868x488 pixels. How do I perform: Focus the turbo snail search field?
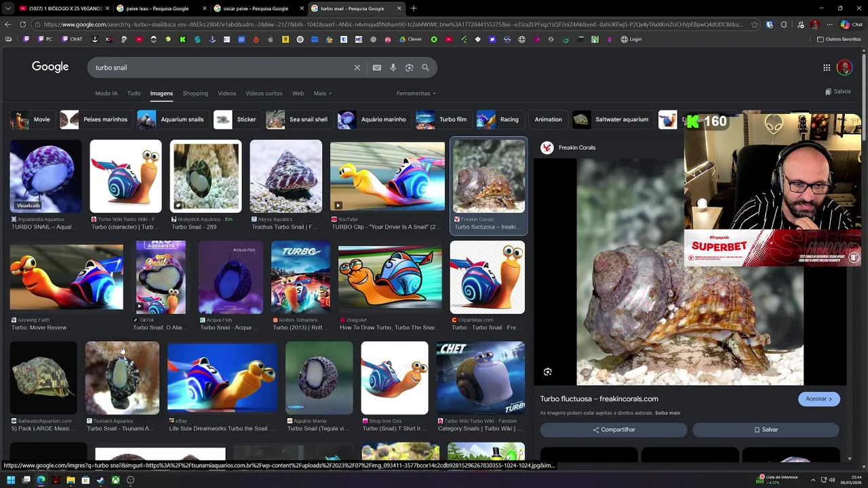220,68
